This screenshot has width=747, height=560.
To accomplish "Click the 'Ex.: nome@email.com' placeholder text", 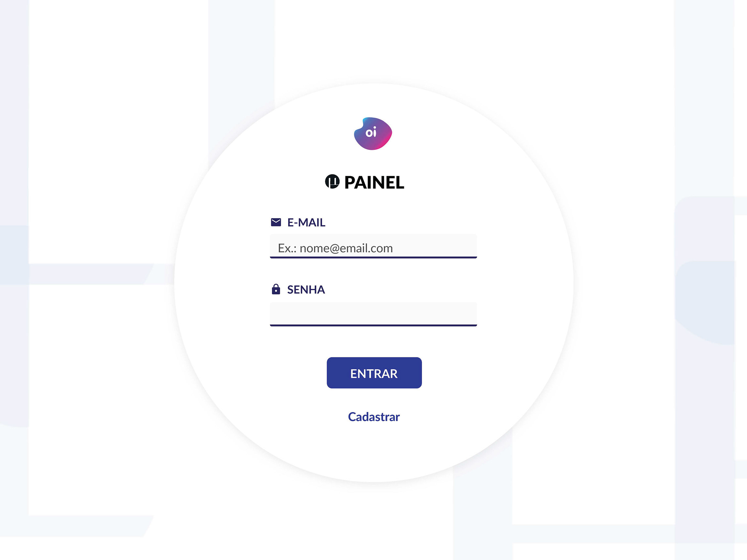I will [335, 248].
